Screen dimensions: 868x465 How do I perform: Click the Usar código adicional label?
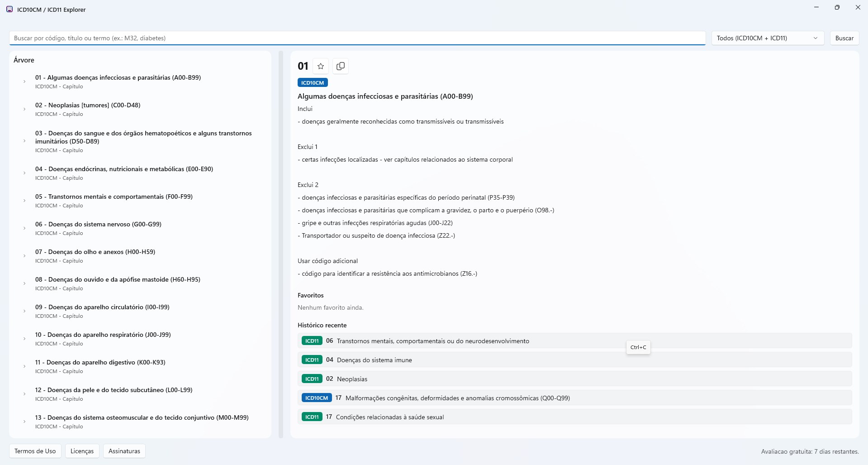pos(327,261)
